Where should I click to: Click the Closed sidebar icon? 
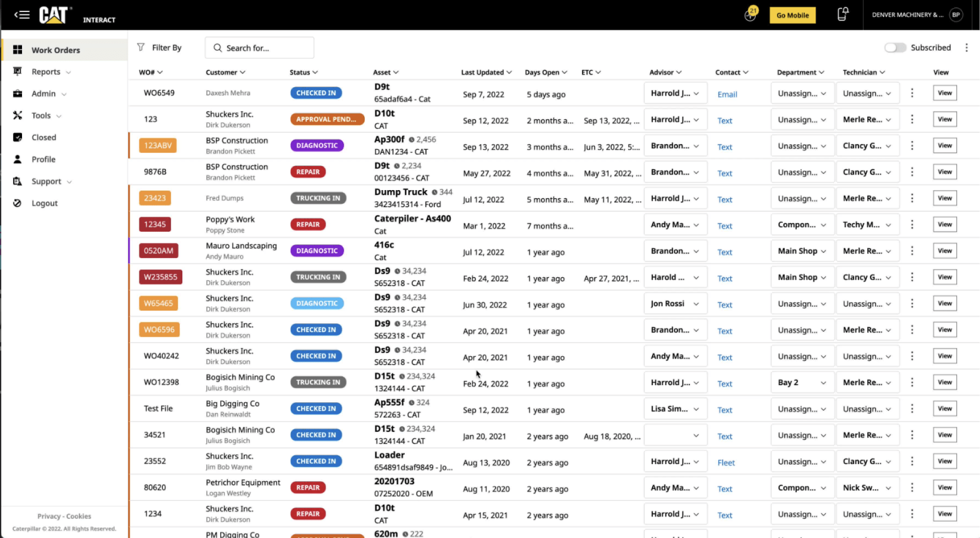tap(17, 137)
